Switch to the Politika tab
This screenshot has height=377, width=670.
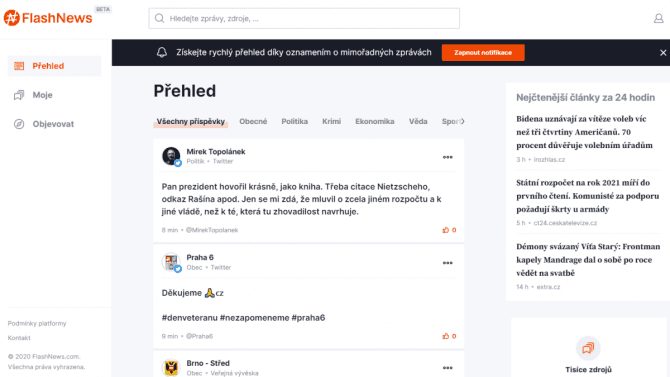294,121
